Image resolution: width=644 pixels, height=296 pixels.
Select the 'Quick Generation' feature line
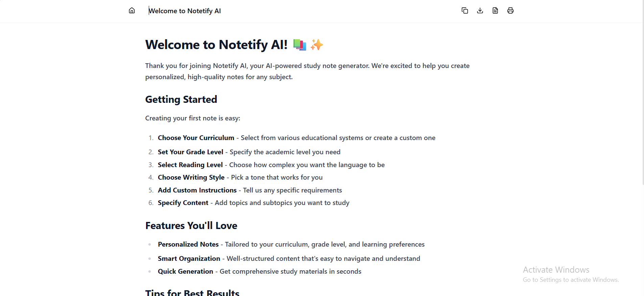[x=185, y=271]
